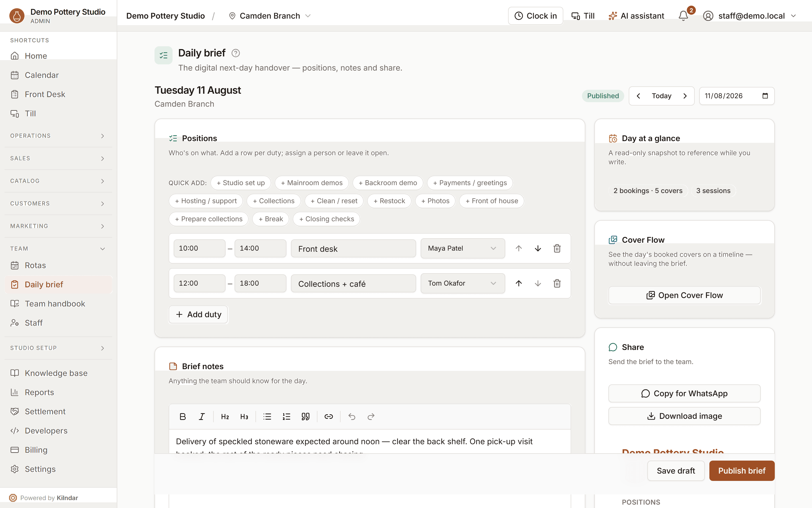Screen dimensions: 812x508
Task: Go to Home in sidebar
Action: pyautogui.click(x=58, y=56)
